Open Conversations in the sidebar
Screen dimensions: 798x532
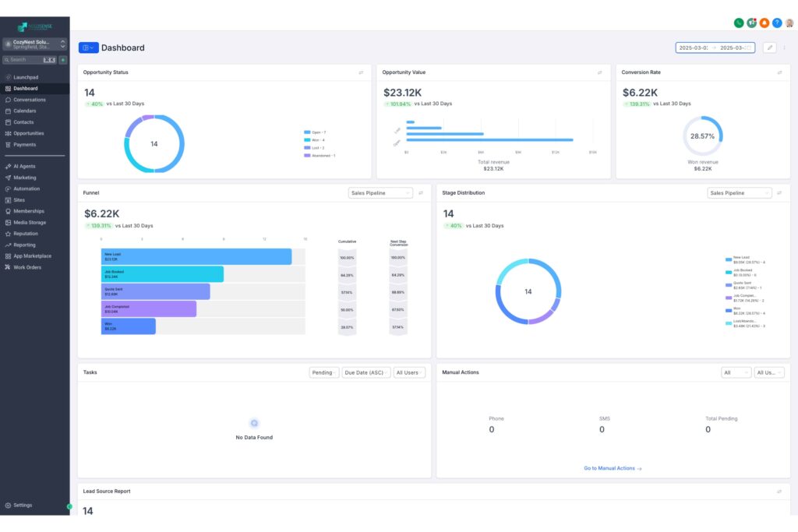(x=30, y=100)
